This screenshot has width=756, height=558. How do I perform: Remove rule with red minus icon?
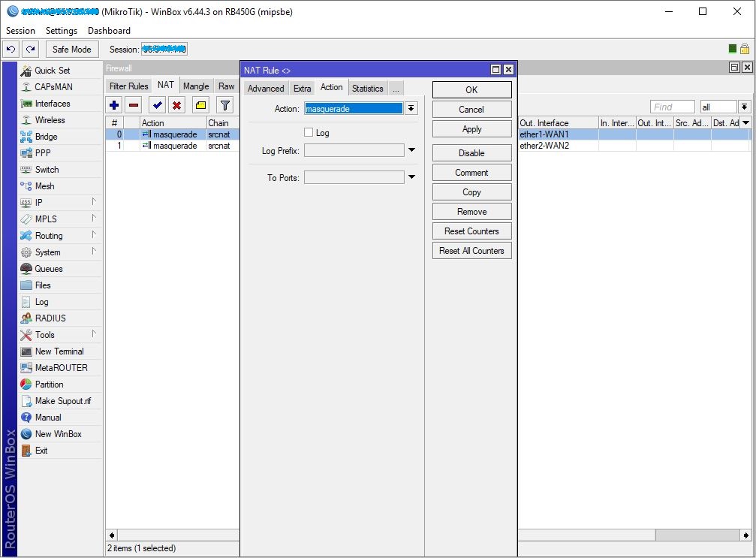134,105
